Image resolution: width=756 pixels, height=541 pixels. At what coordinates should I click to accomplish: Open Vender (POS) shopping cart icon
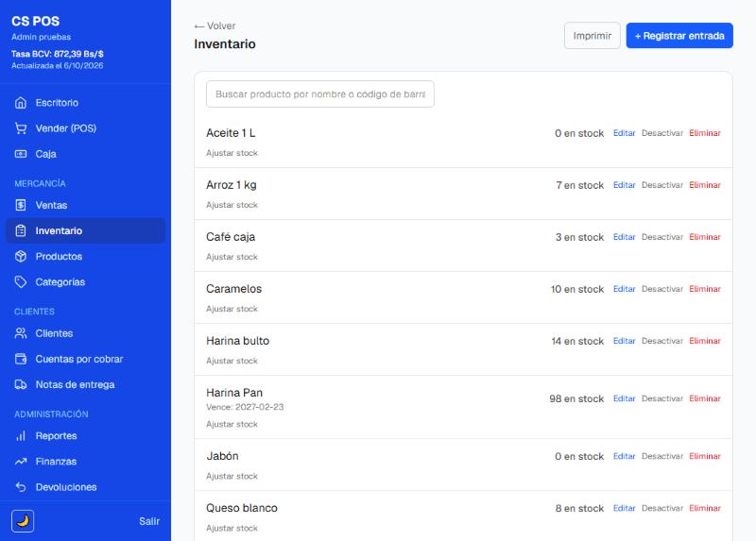[21, 128]
